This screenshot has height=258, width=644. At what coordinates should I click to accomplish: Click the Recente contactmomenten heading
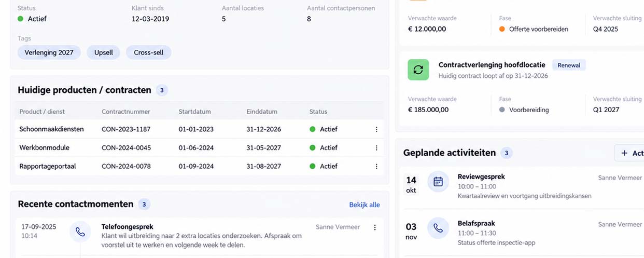click(76, 205)
